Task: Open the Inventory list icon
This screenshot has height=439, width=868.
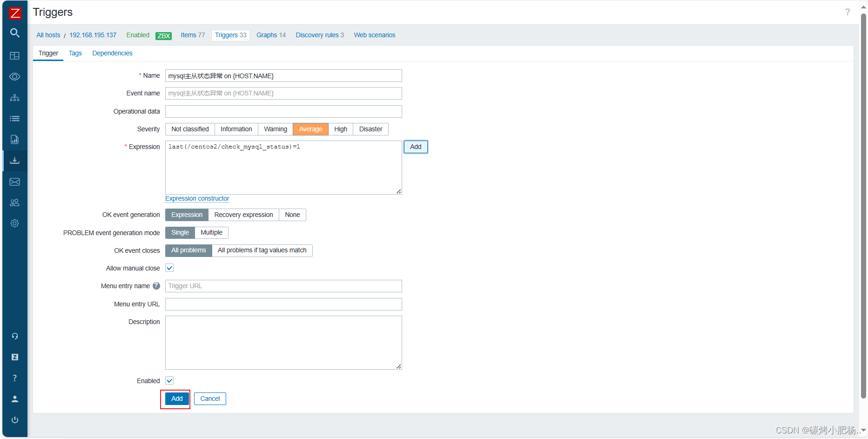Action: [x=15, y=119]
